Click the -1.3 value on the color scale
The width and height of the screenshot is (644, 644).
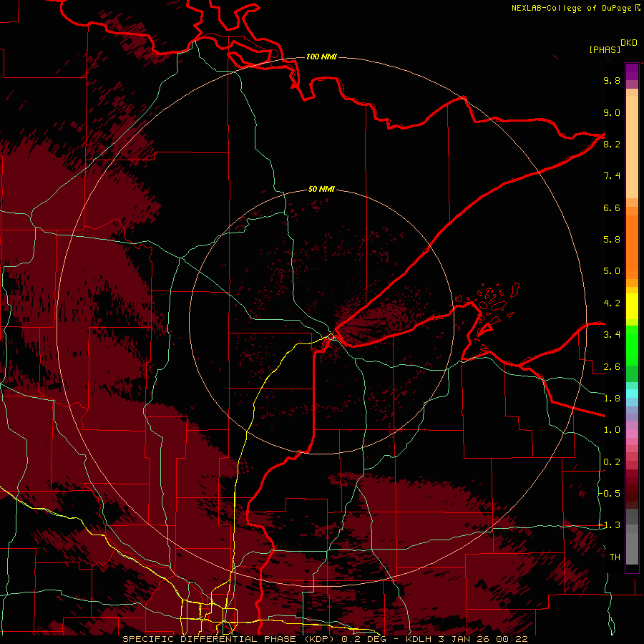(610, 525)
